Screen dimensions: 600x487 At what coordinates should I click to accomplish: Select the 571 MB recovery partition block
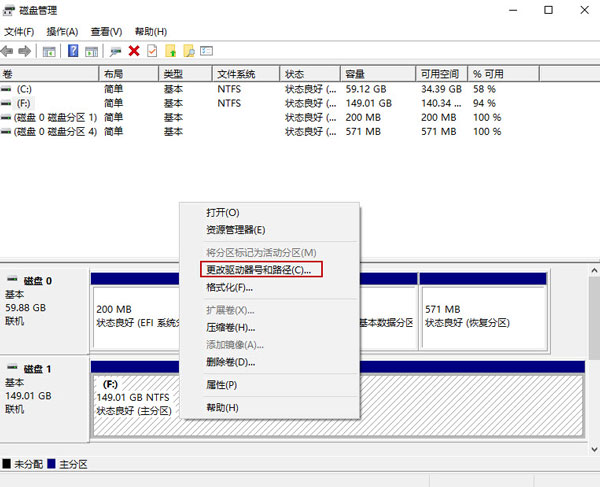tap(483, 311)
